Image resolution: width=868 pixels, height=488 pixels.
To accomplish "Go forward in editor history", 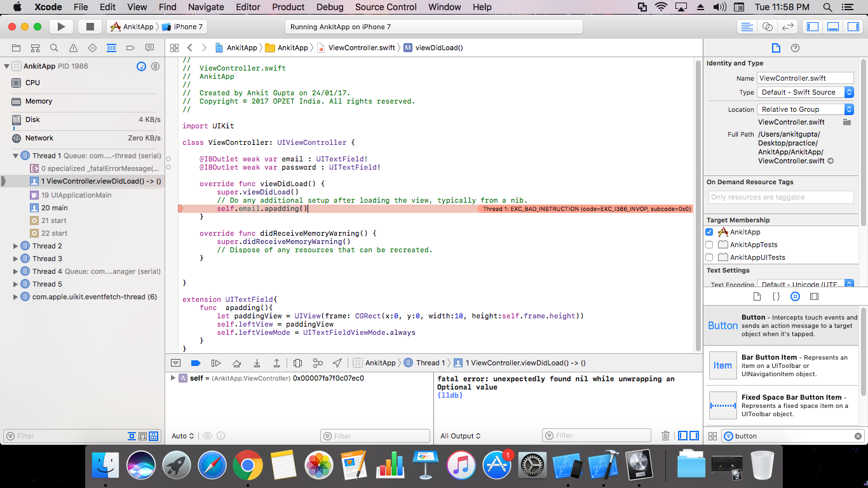I will 203,48.
